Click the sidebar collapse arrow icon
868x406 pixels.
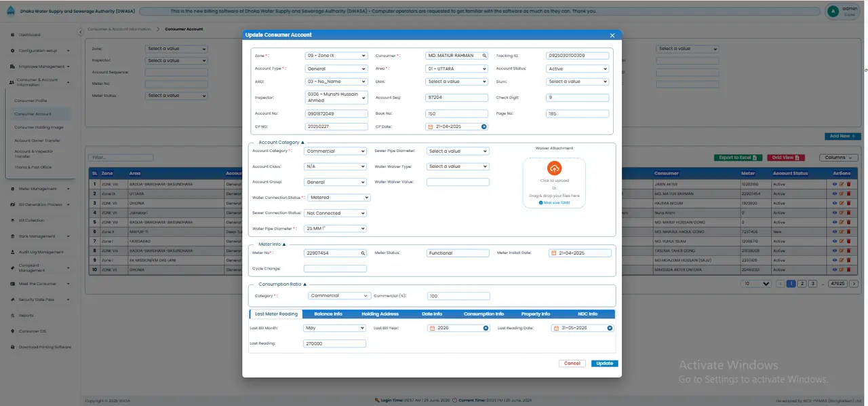[x=80, y=31]
